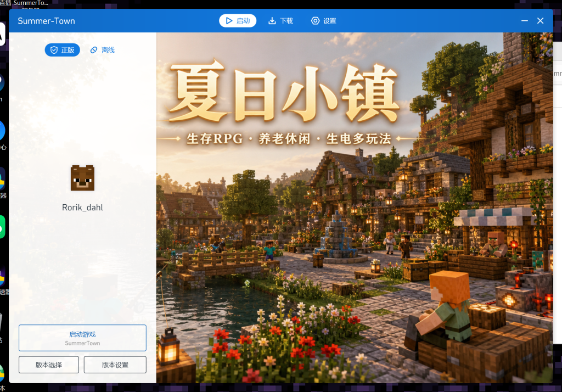Open 版本设置 version settings
Screen dimensions: 562x392
coord(115,365)
